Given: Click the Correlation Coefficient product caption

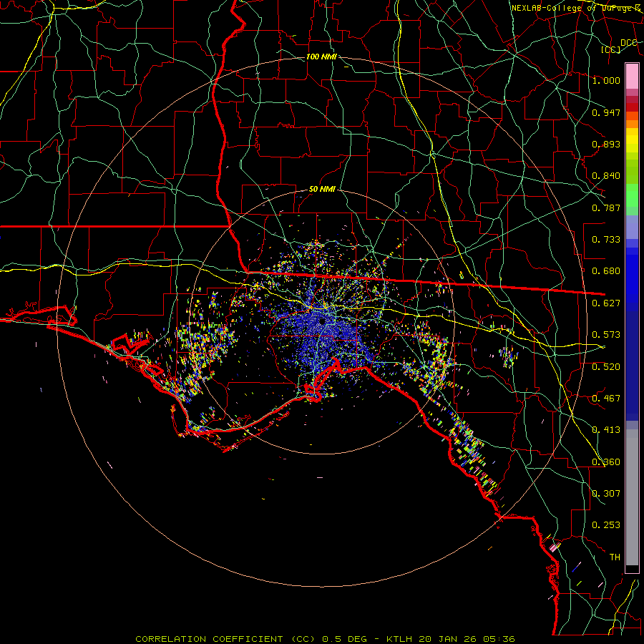Looking at the screenshot, I should [325, 639].
